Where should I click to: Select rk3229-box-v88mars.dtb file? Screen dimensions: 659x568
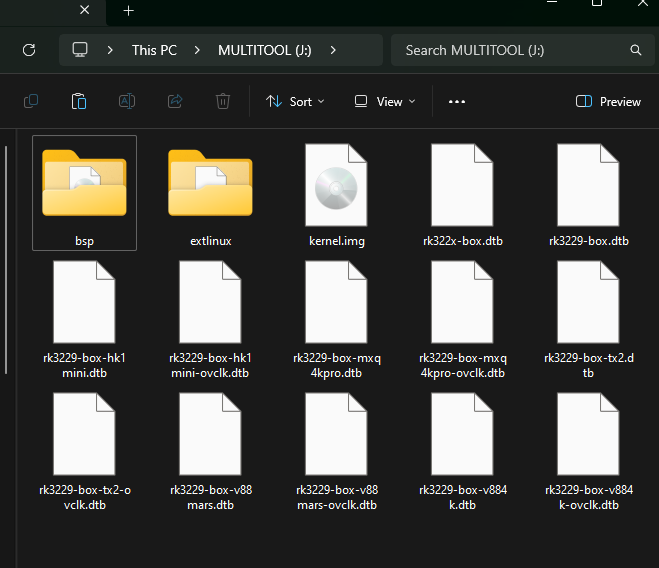click(x=211, y=452)
